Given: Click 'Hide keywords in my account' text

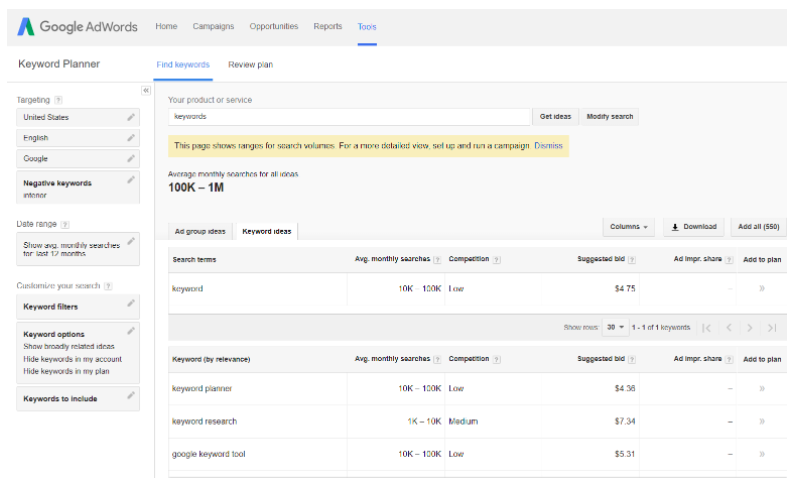Looking at the screenshot, I should click(x=72, y=359).
